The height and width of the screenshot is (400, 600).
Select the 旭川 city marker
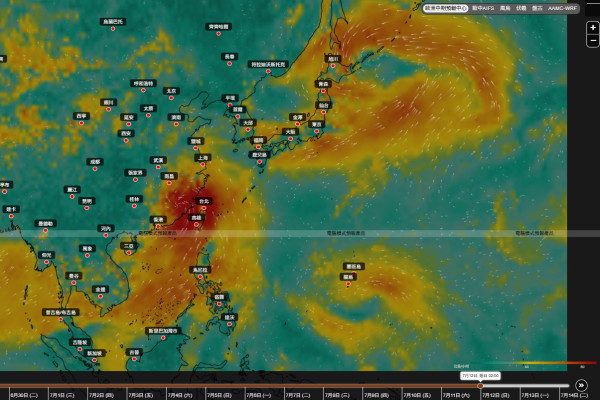click(333, 59)
